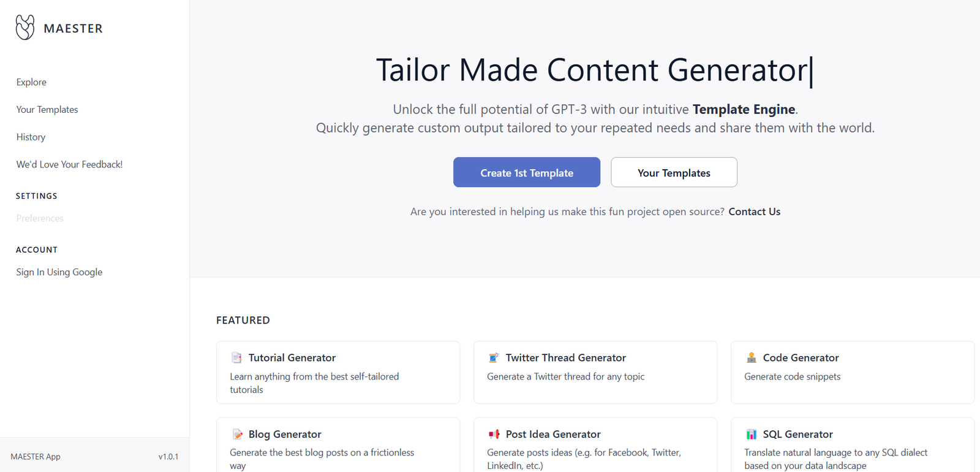Open the History sidebar item
The height and width of the screenshot is (472, 980).
31,137
